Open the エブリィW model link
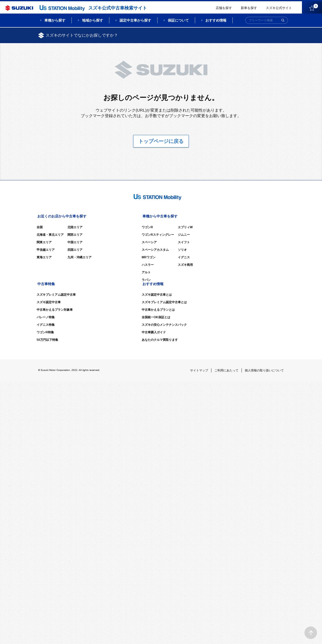Screen dimensions: 322x644 coord(185,227)
